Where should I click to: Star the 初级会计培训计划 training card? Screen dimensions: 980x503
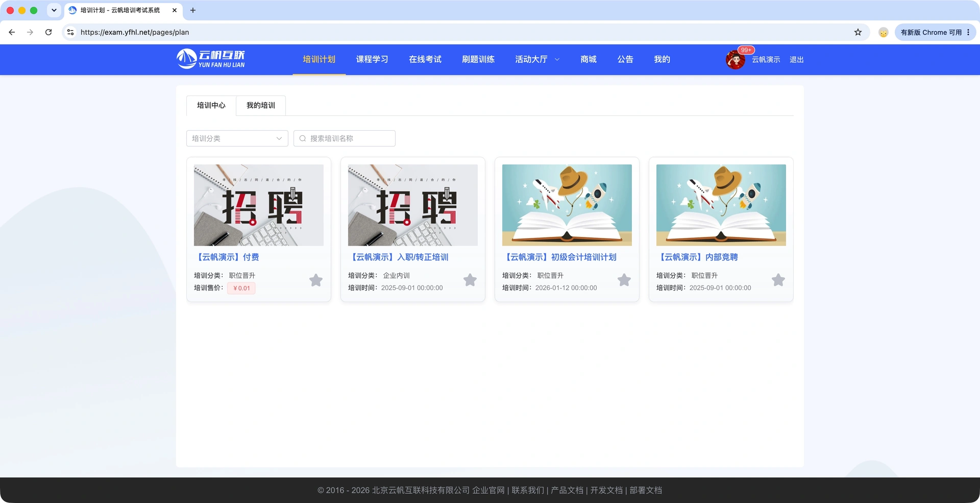[x=624, y=280]
